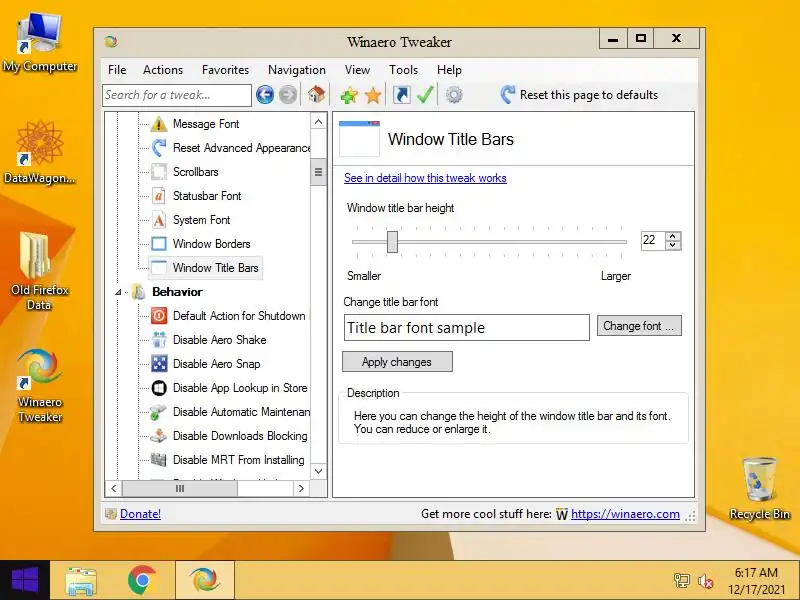The height and width of the screenshot is (600, 800).
Task: Open the Windows Start button
Action: tap(25, 580)
